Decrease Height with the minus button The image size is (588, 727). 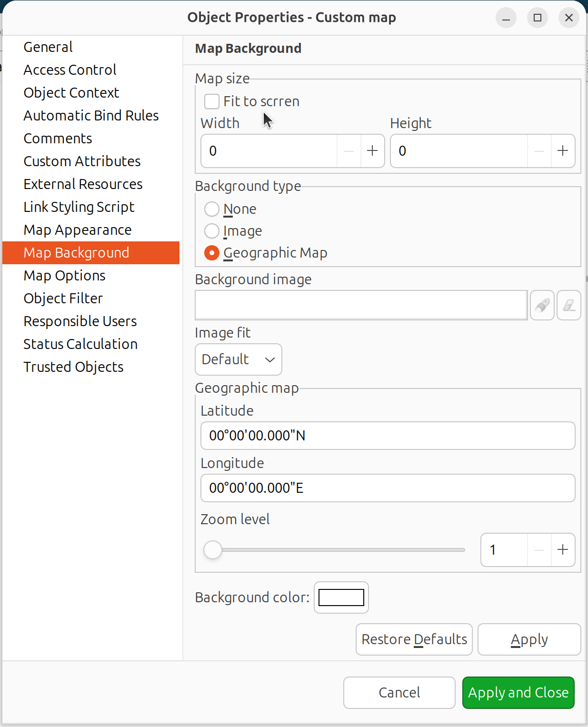click(539, 151)
